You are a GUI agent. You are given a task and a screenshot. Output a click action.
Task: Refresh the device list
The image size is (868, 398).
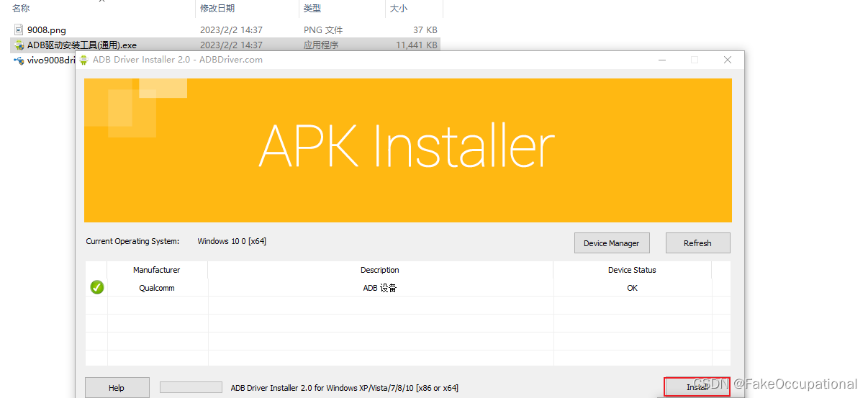(697, 243)
